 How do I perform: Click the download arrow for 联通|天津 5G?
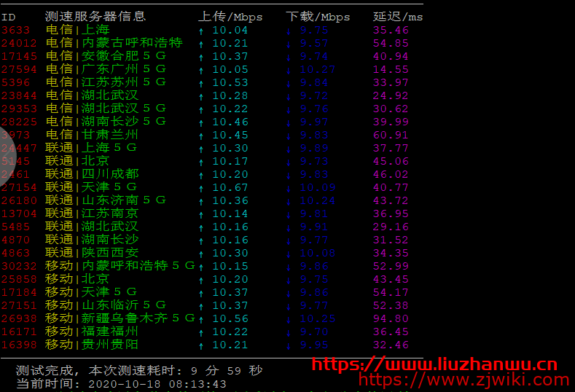tap(289, 188)
